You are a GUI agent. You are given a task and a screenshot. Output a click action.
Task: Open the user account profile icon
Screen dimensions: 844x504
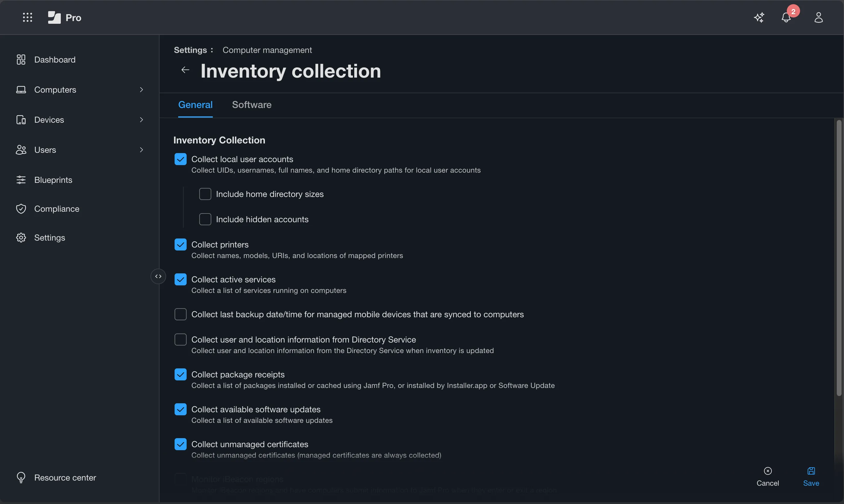(x=818, y=17)
